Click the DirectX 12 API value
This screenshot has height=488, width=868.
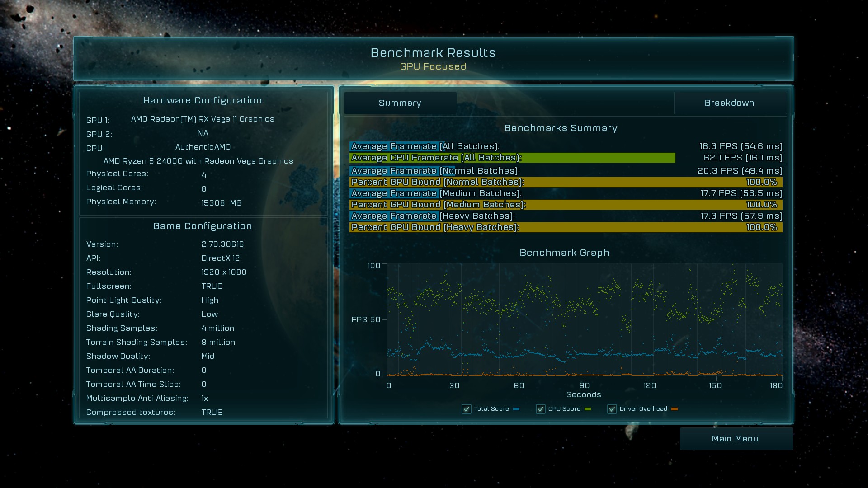pos(220,258)
